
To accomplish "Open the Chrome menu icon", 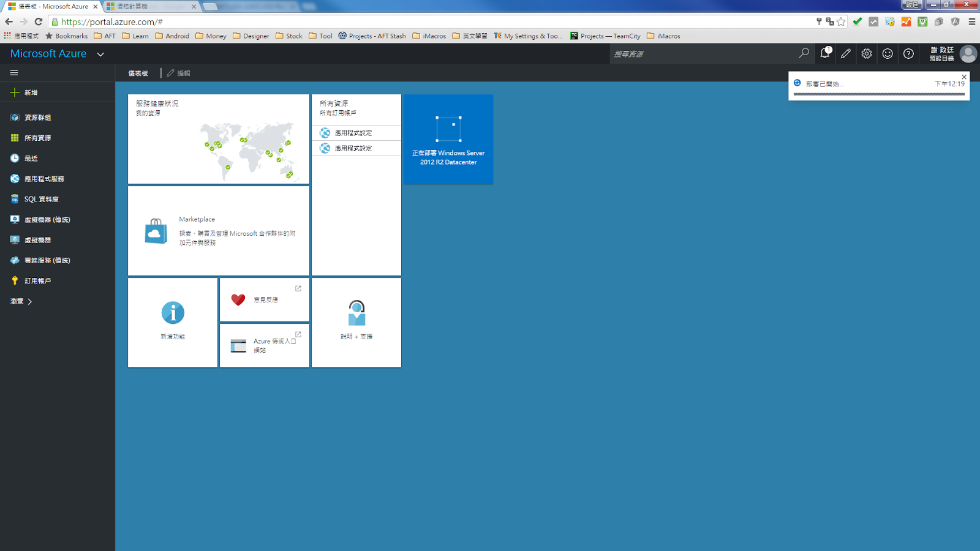I will [x=972, y=21].
